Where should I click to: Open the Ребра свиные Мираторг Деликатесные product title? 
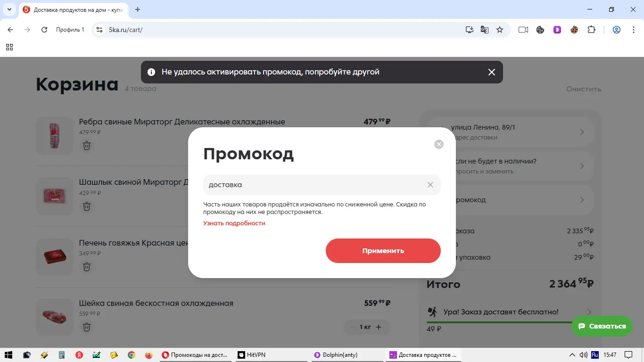[182, 122]
